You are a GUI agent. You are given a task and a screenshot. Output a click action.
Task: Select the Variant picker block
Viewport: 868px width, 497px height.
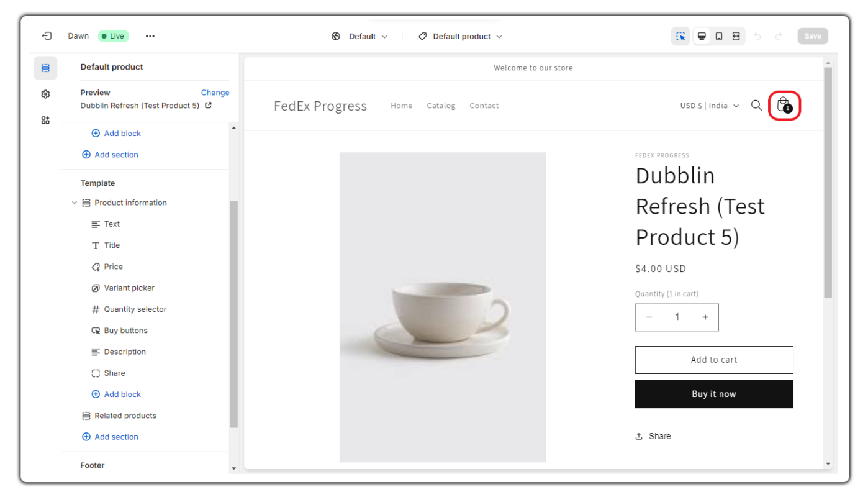click(x=129, y=288)
